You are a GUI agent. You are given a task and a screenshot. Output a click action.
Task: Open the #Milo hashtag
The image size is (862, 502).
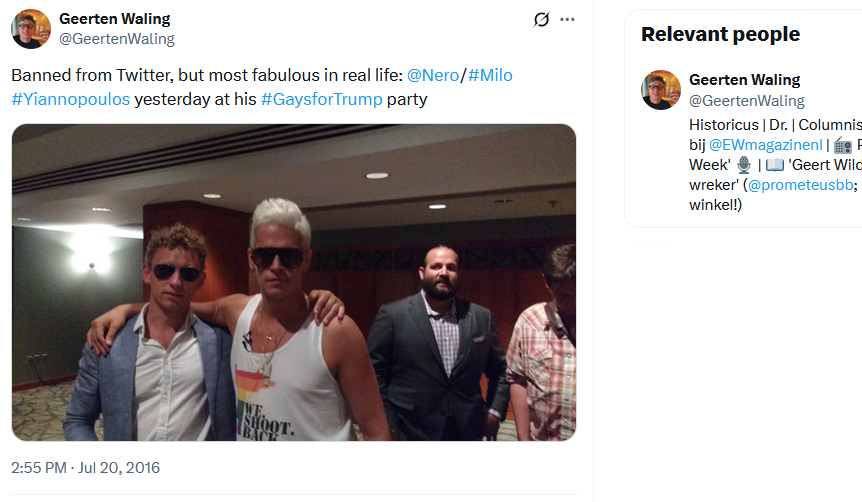(490, 75)
